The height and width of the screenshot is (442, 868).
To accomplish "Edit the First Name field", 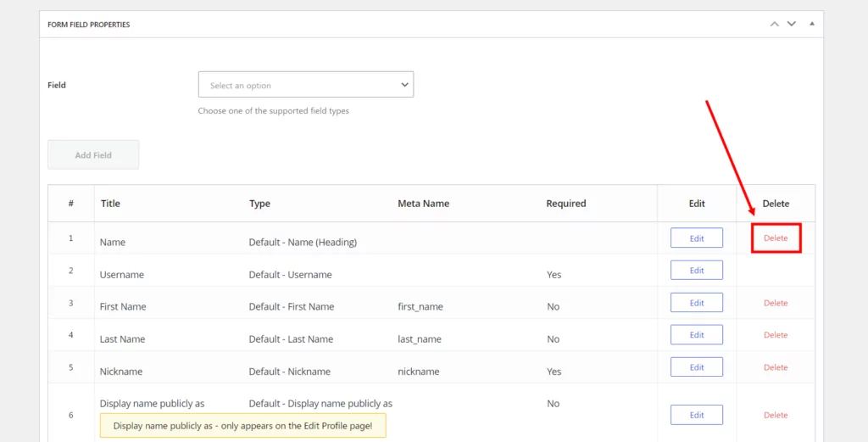I will pyautogui.click(x=697, y=303).
